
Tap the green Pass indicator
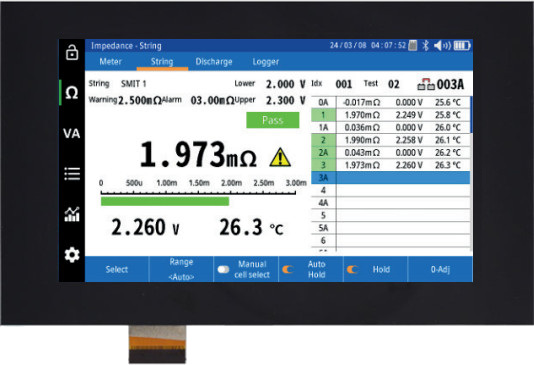tap(273, 120)
